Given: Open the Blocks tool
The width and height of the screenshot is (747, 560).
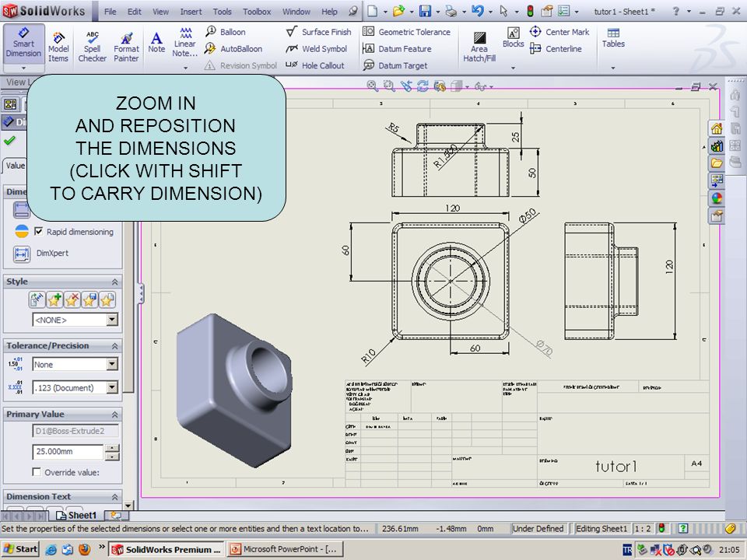Looking at the screenshot, I should point(513,37).
